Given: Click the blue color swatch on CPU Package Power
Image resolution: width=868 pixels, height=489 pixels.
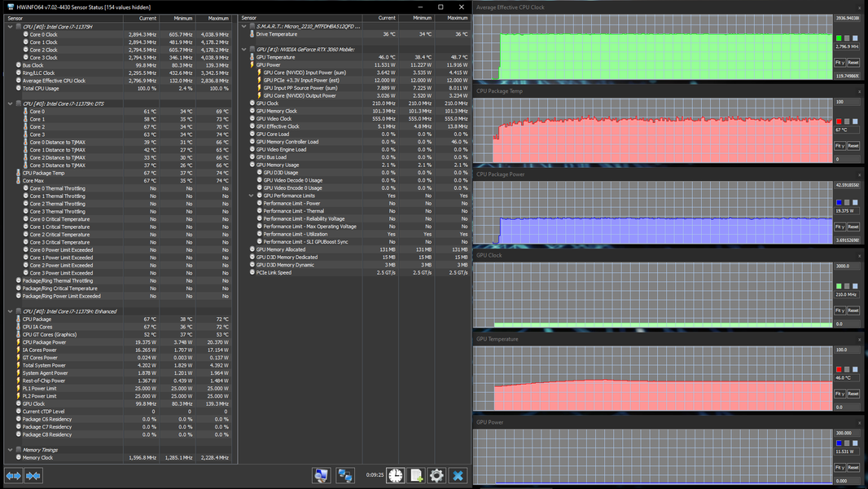Looking at the screenshot, I should (839, 203).
